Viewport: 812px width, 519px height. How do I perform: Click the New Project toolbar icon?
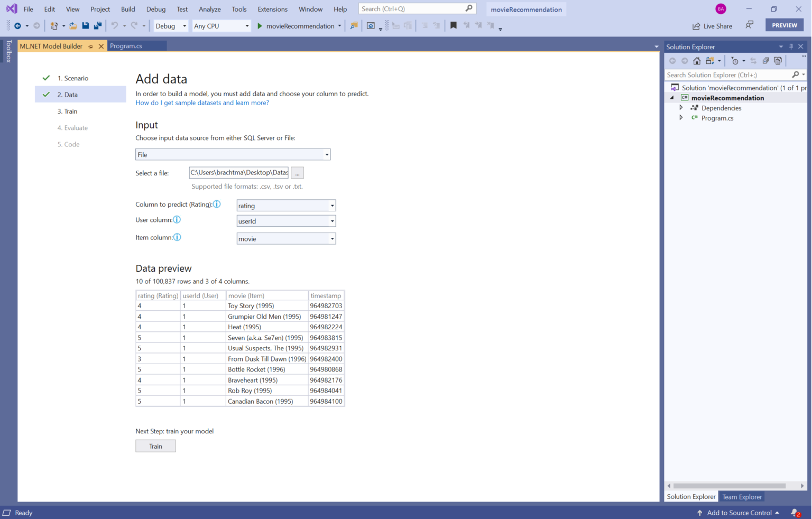pyautogui.click(x=54, y=26)
